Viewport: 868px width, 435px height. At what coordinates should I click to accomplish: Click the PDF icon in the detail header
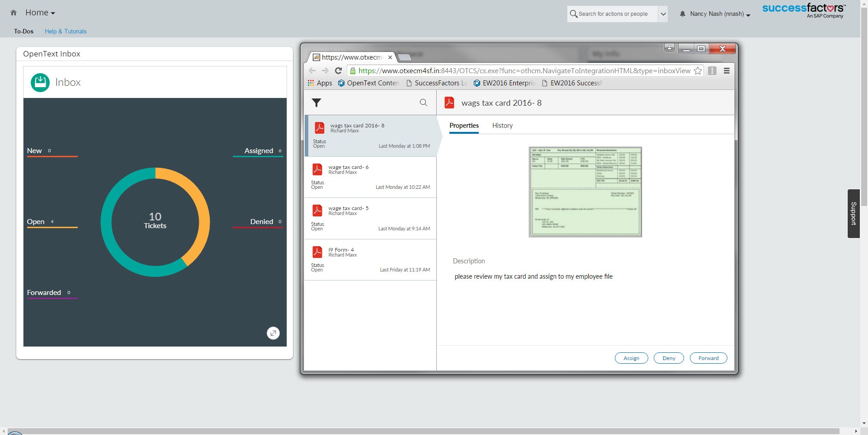tap(449, 103)
